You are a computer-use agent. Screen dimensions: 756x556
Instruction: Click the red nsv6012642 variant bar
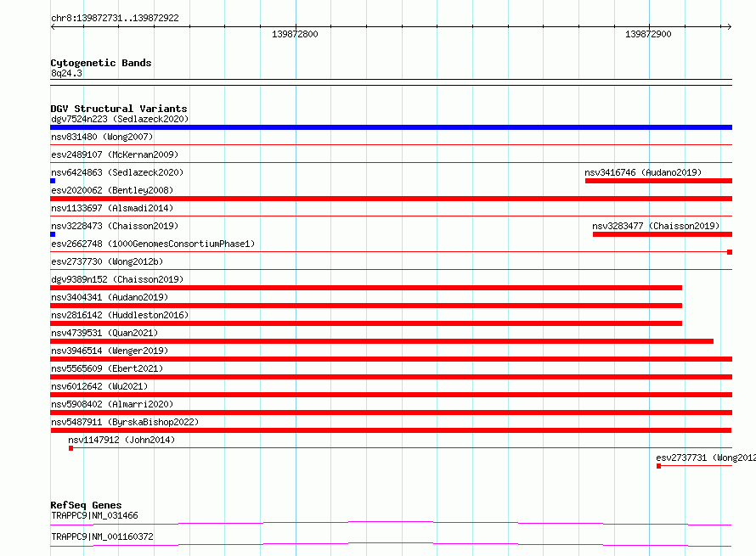pyautogui.click(x=391, y=395)
